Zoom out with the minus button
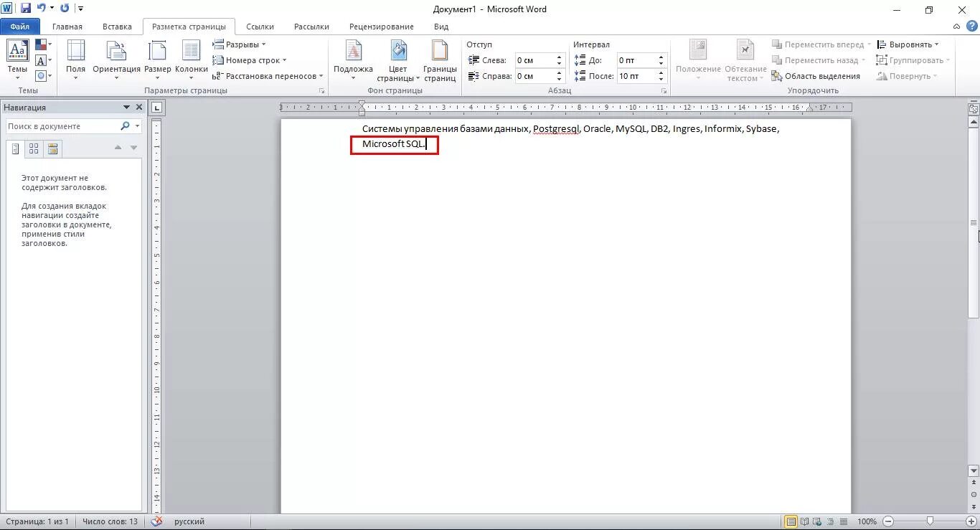This screenshot has width=980, height=530. (888, 521)
